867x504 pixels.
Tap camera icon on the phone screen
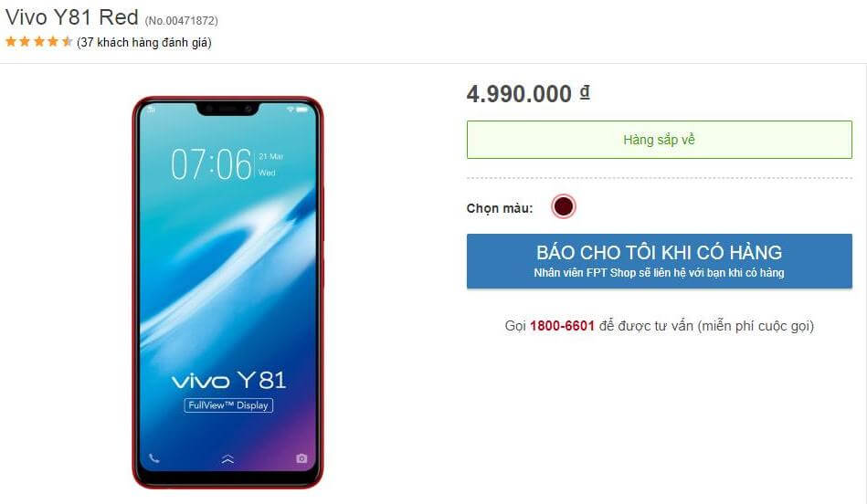pos(301,458)
